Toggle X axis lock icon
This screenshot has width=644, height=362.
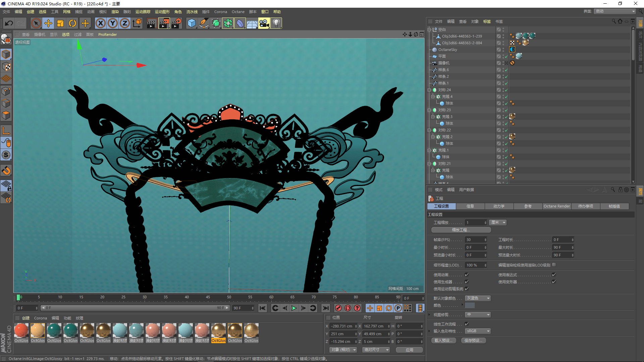100,23
